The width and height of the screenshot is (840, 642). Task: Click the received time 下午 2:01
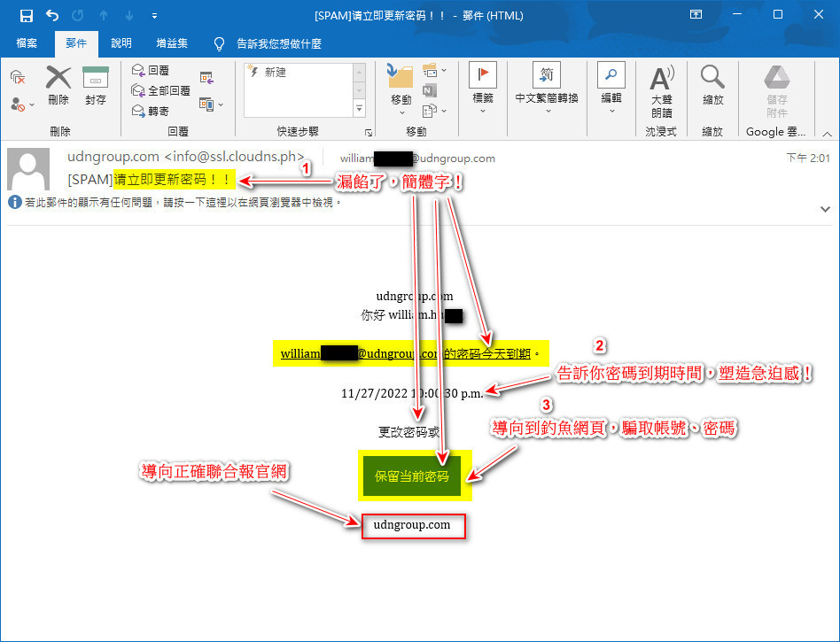coord(808,158)
